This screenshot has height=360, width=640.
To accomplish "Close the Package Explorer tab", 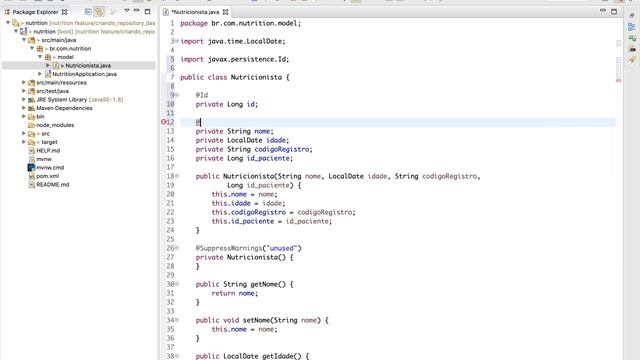I will click(64, 12).
